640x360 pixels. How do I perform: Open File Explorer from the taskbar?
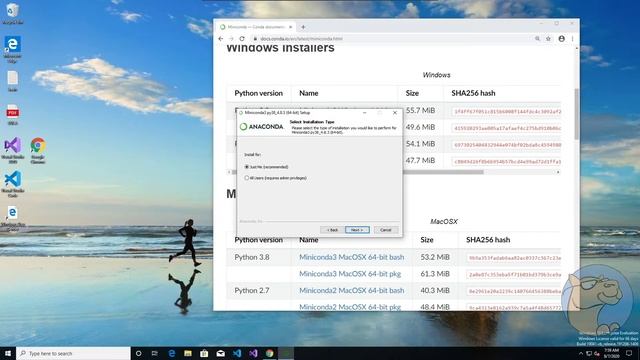pyautogui.click(x=188, y=353)
